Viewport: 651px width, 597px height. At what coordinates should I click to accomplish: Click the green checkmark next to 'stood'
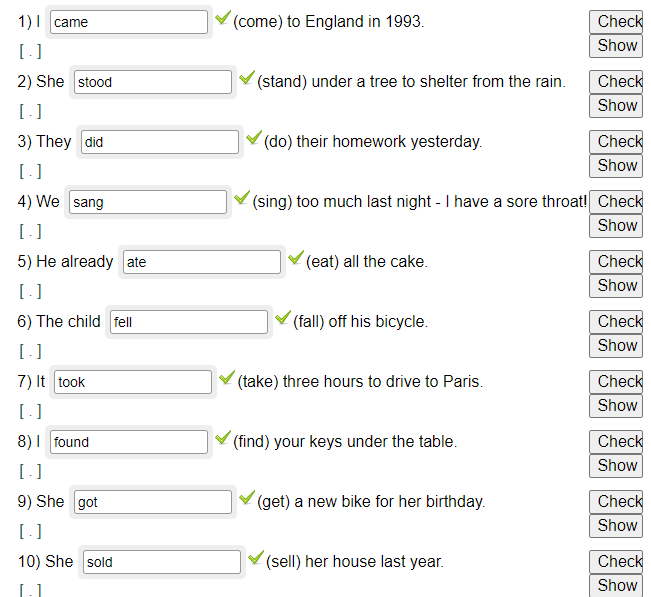coord(246,79)
